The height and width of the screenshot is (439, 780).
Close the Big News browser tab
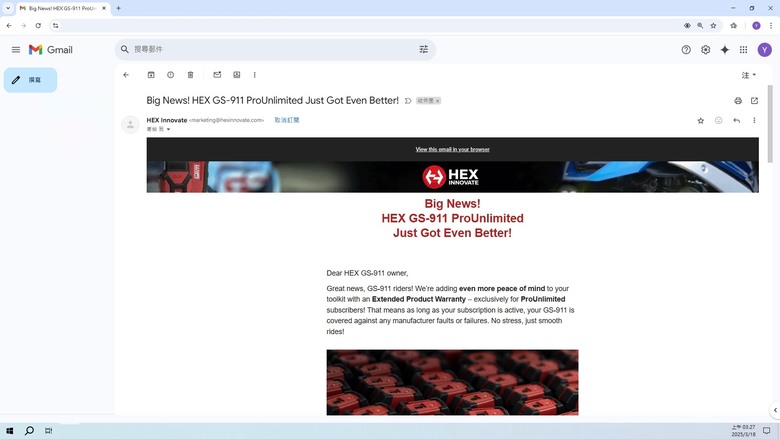(104, 8)
